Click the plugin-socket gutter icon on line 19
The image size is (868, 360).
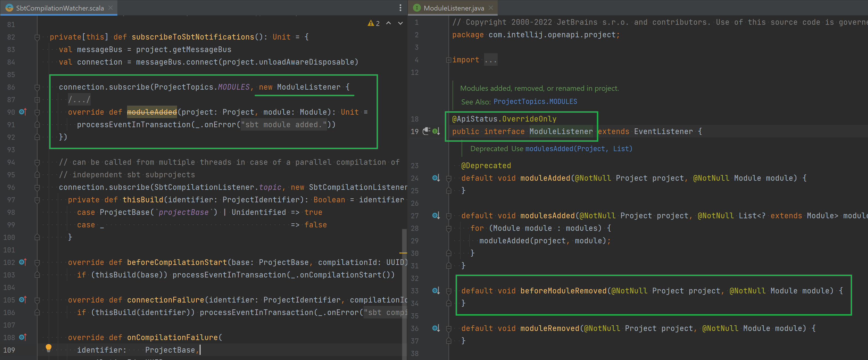pyautogui.click(x=426, y=131)
